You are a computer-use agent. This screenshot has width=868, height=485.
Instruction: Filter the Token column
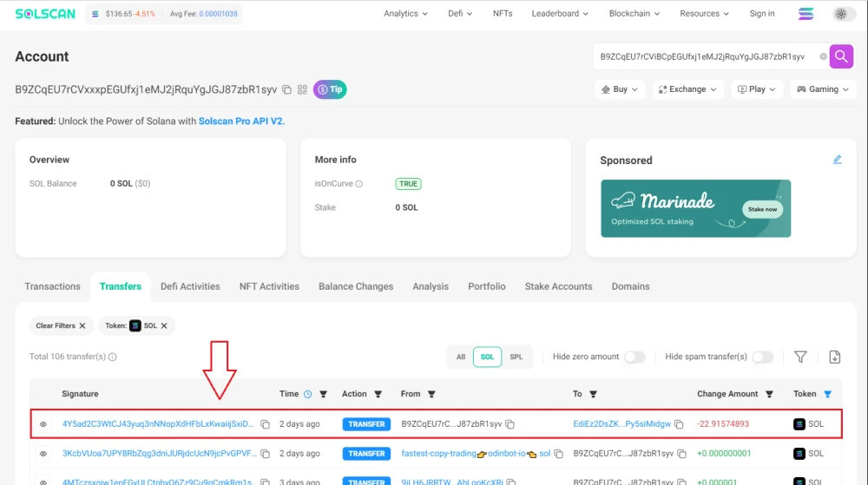pyautogui.click(x=827, y=394)
